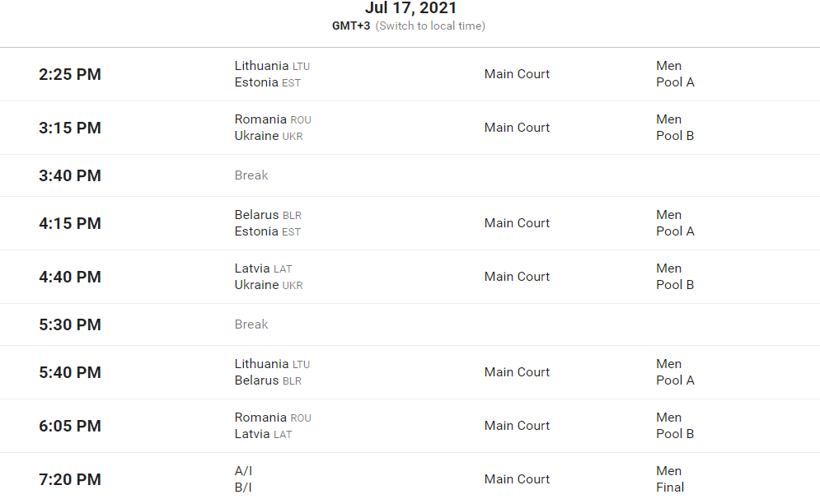Click Men Pool B for 3:15 PM game
This screenshot has width=820, height=504.
(x=675, y=128)
